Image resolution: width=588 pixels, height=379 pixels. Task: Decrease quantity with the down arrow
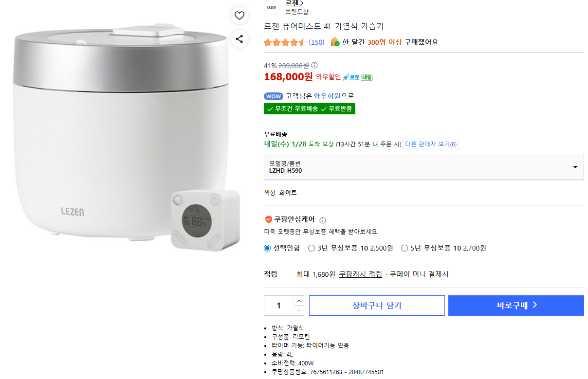[x=299, y=310]
